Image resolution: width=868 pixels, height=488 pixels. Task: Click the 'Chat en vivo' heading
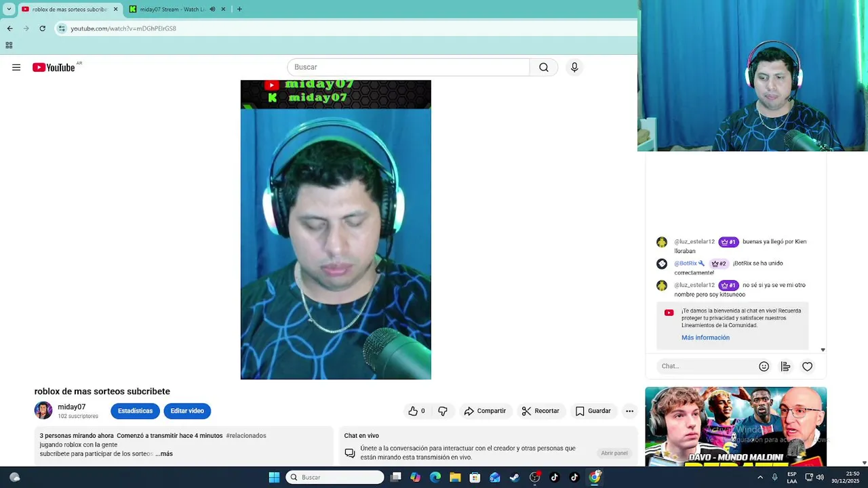[361, 436]
